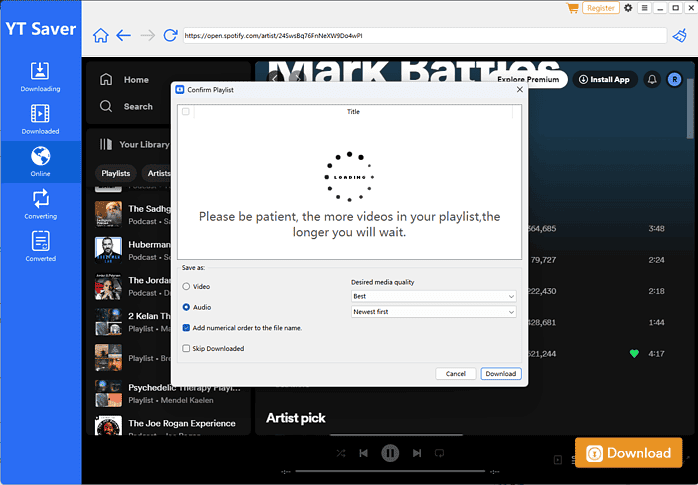Go back using the back arrow
The image size is (698, 485).
[x=124, y=36]
